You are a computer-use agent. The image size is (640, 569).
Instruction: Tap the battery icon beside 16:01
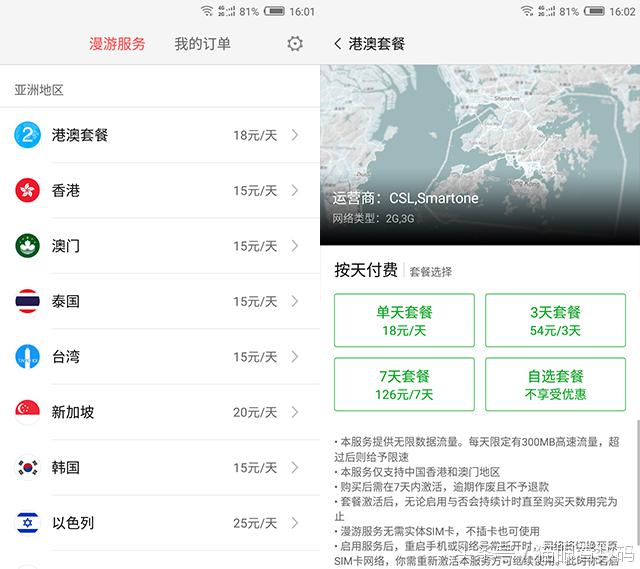tap(274, 11)
